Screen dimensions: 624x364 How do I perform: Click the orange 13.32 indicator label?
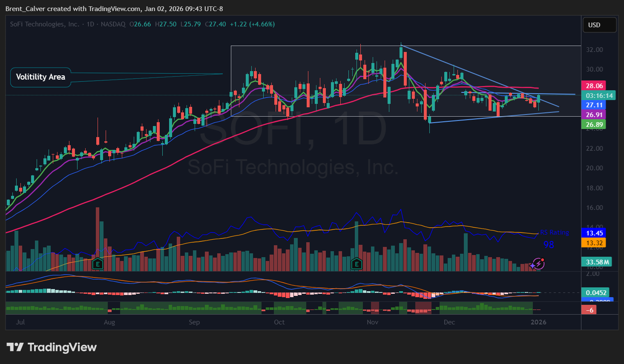[x=594, y=243]
